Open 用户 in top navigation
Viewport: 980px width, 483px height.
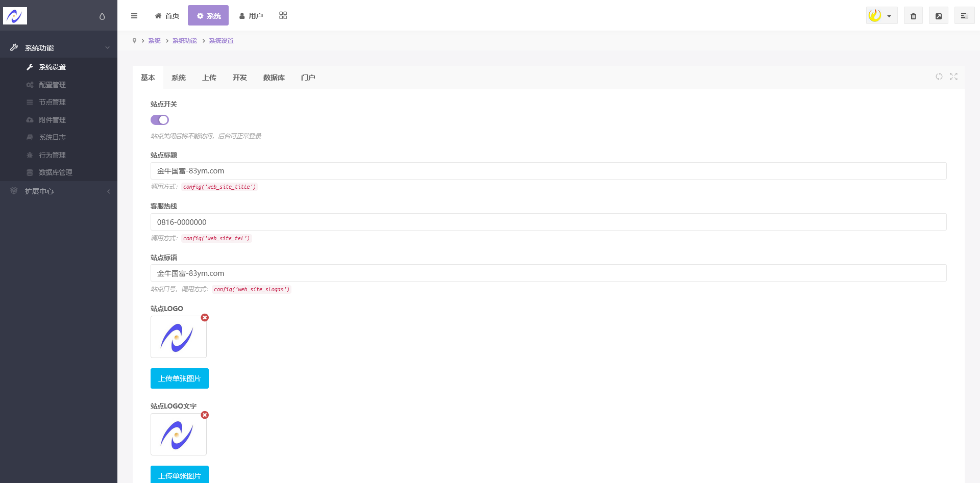[251, 16]
